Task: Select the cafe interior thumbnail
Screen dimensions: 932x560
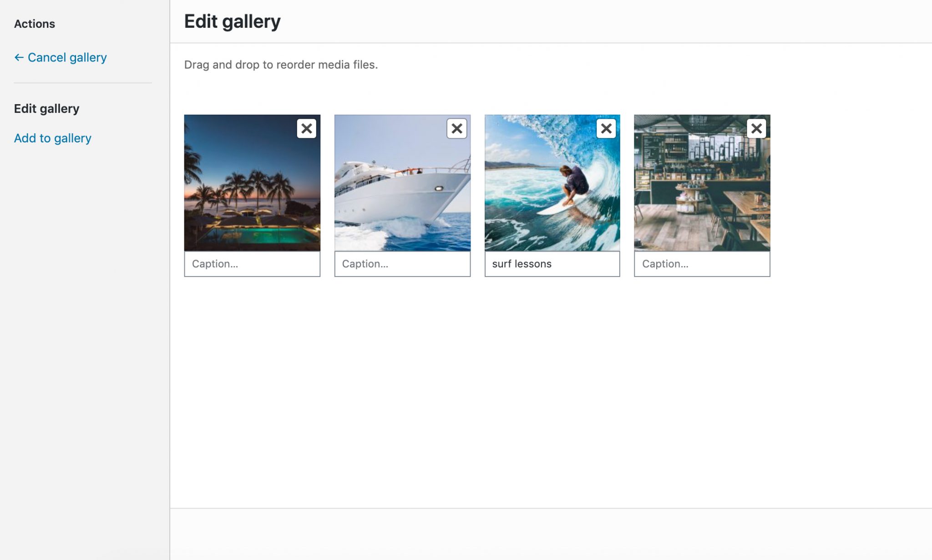Action: [x=702, y=183]
